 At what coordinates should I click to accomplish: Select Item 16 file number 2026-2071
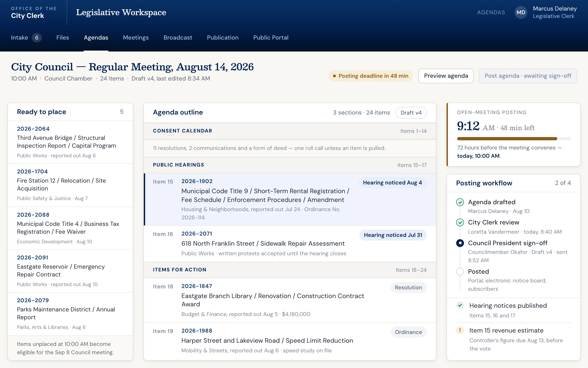click(x=197, y=234)
